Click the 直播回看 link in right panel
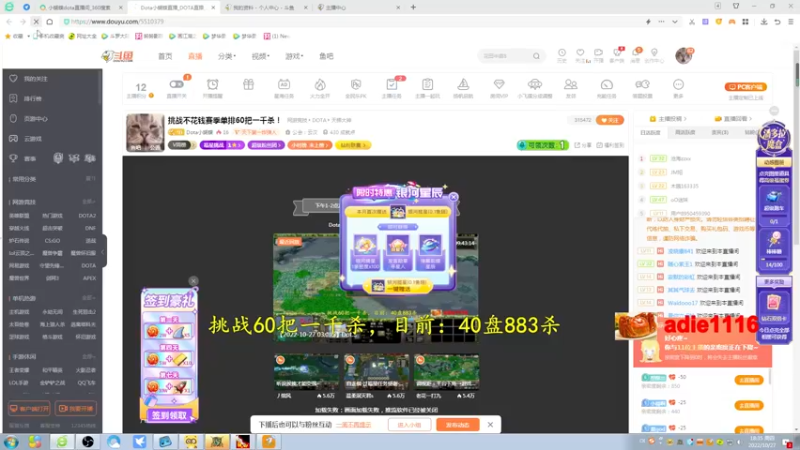 (731, 119)
